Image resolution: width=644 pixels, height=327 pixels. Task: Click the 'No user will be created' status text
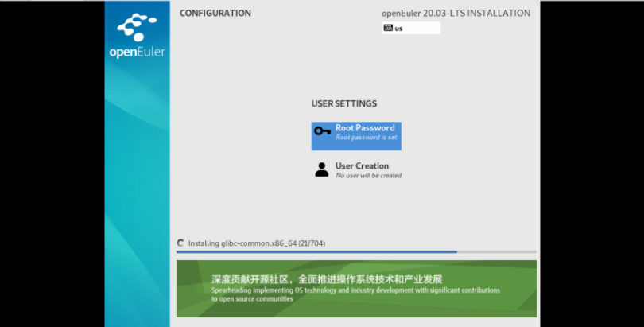tap(368, 176)
